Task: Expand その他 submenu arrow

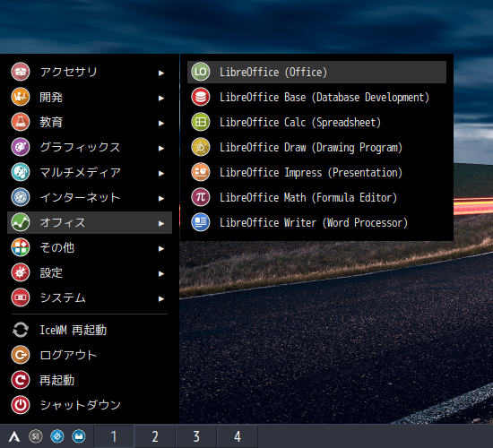Action: (161, 249)
